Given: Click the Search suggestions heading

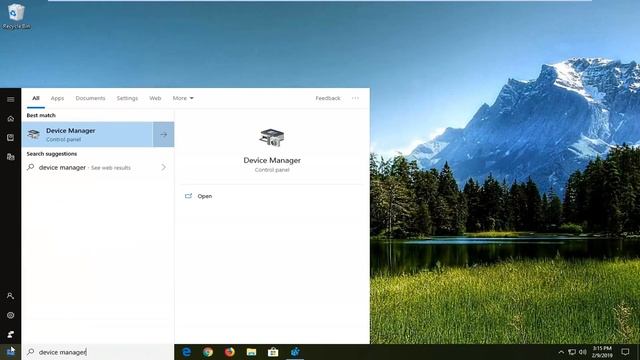Looking at the screenshot, I should click(52, 154).
